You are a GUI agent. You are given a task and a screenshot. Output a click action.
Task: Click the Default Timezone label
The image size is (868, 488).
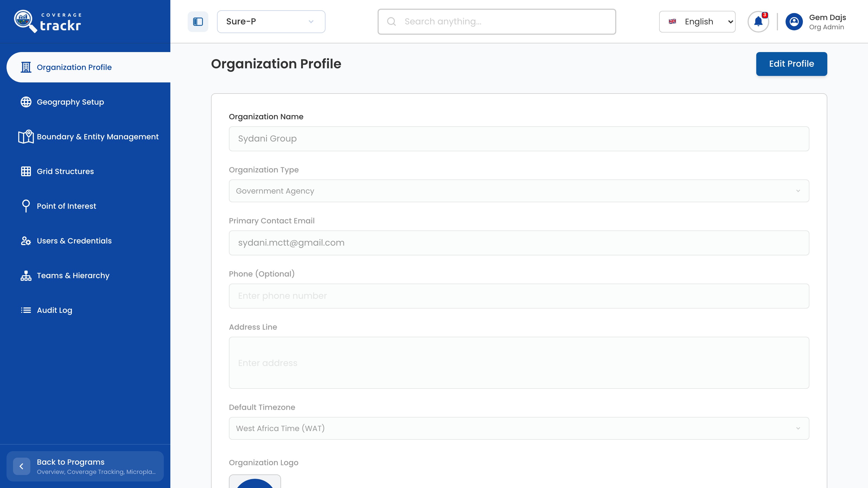(x=262, y=407)
